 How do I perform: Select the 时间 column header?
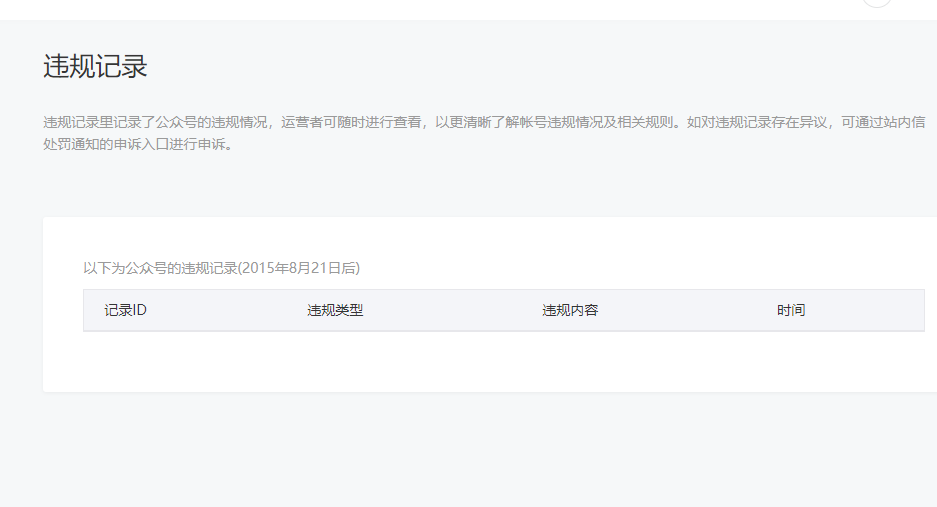[791, 310]
